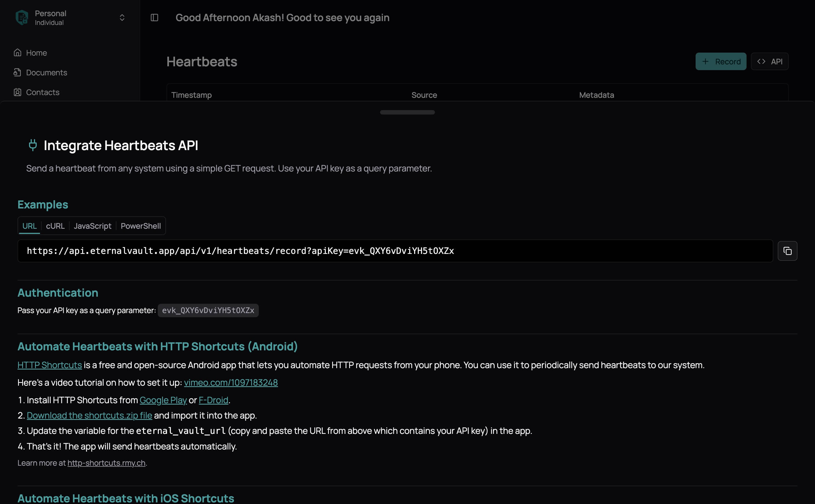This screenshot has height=504, width=815.
Task: Go to Documents in the sidebar
Action: (47, 72)
